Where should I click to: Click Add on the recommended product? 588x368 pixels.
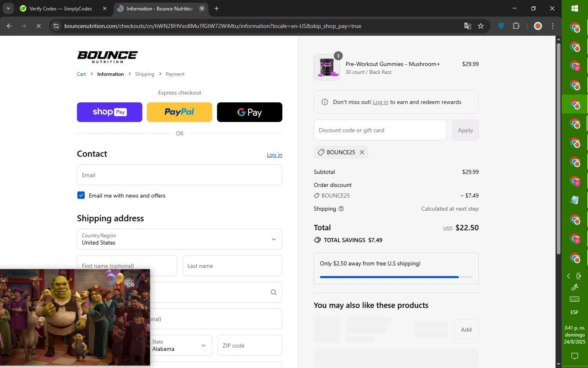[466, 330]
